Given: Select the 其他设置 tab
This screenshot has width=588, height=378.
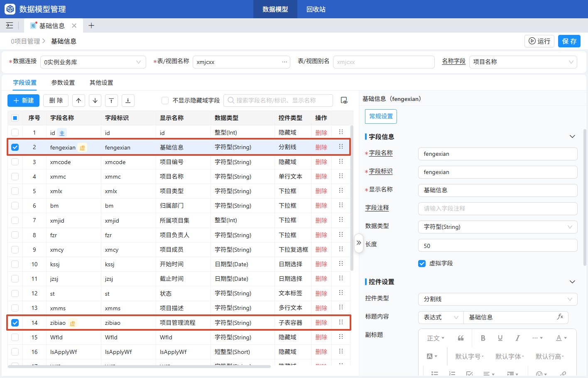Looking at the screenshot, I should pyautogui.click(x=101, y=83).
